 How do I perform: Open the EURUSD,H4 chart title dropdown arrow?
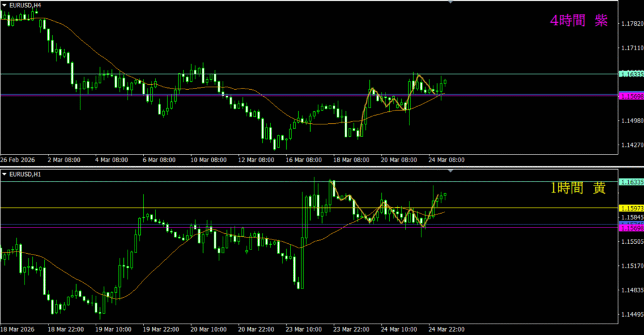pos(5,5)
